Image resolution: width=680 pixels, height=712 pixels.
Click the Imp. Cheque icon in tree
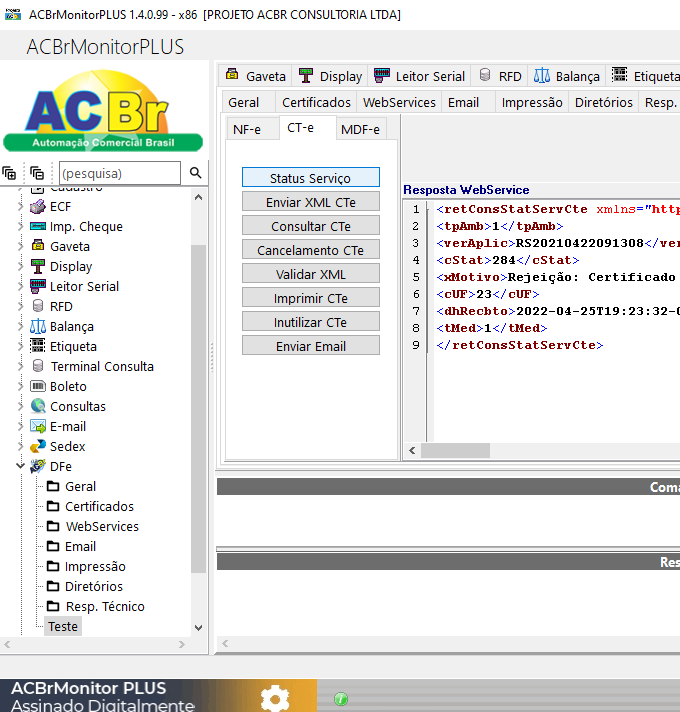pos(38,226)
